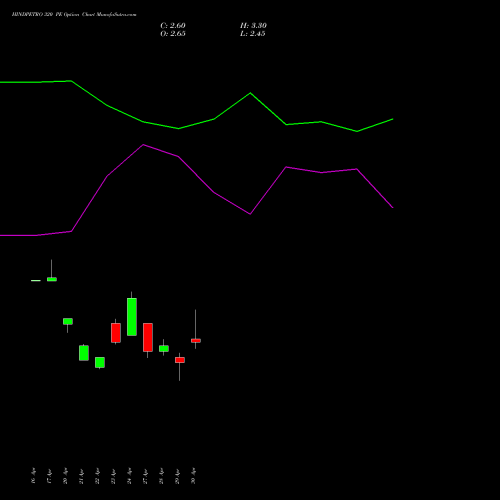Screen dimensions: 500x500
Task: Click the green candlestick for 21 Apr
Action: [84, 353]
